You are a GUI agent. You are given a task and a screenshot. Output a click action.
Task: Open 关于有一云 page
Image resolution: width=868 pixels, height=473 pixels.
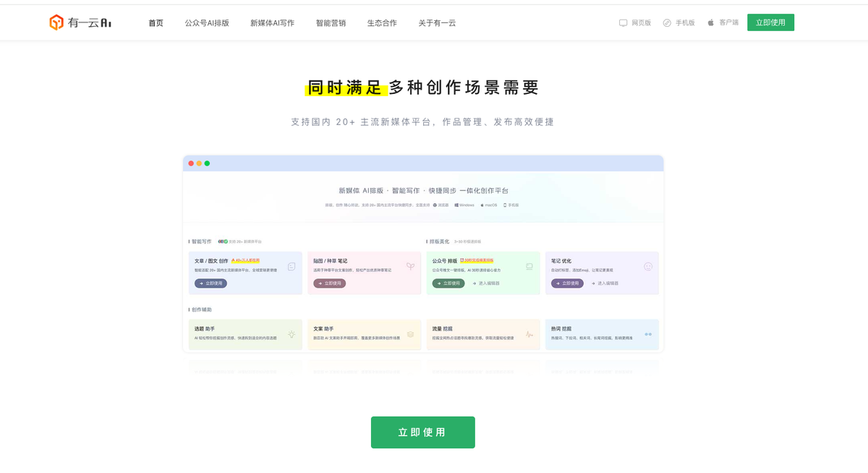pyautogui.click(x=437, y=22)
